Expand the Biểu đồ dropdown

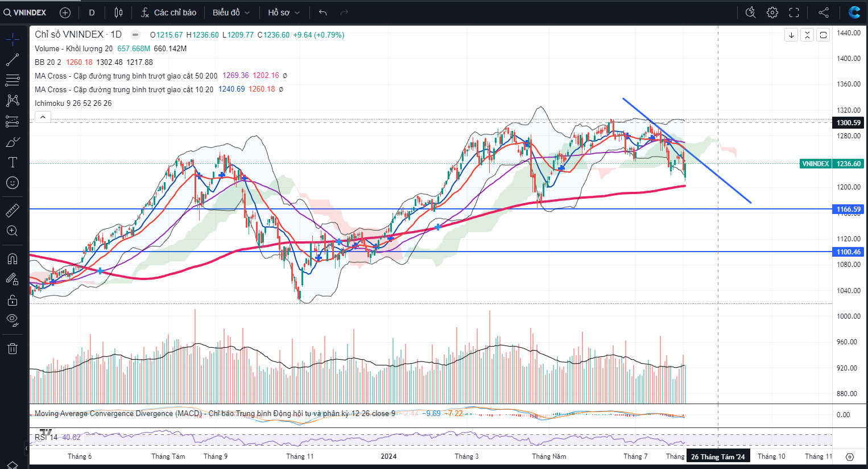[x=232, y=13]
